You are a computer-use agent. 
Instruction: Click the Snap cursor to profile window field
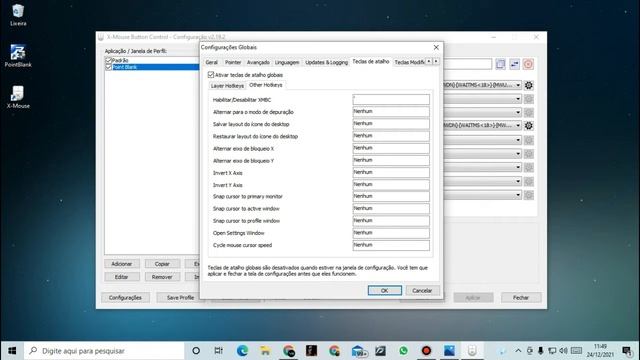coord(391,221)
